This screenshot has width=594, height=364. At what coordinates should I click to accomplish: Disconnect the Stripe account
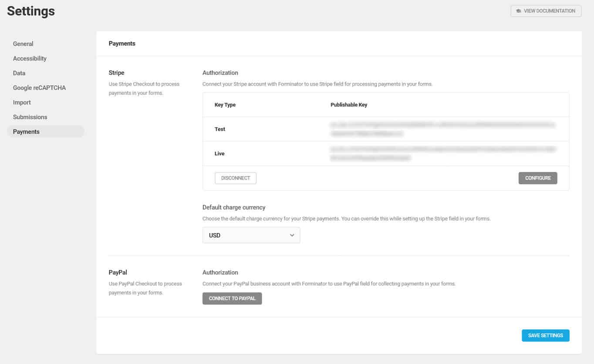236,178
